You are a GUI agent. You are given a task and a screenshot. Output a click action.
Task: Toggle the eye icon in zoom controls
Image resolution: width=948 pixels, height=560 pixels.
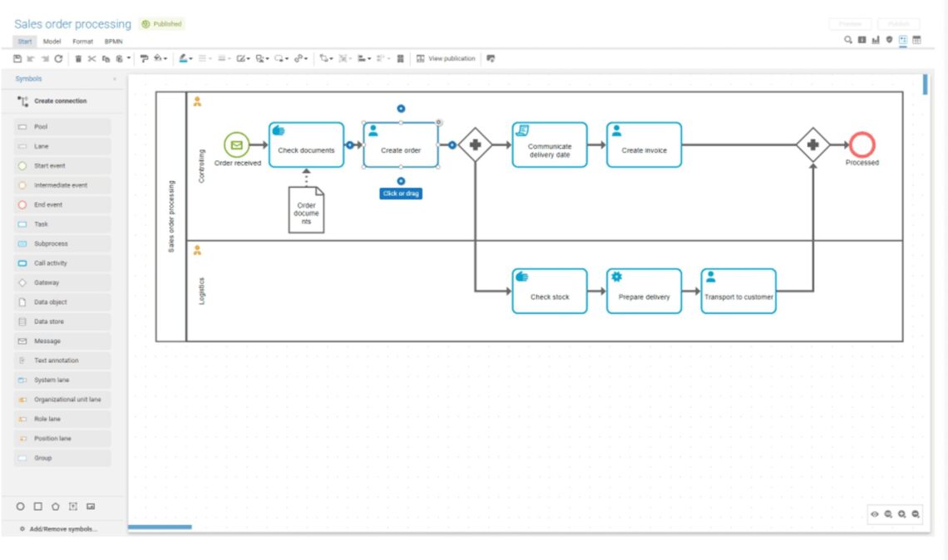click(875, 515)
